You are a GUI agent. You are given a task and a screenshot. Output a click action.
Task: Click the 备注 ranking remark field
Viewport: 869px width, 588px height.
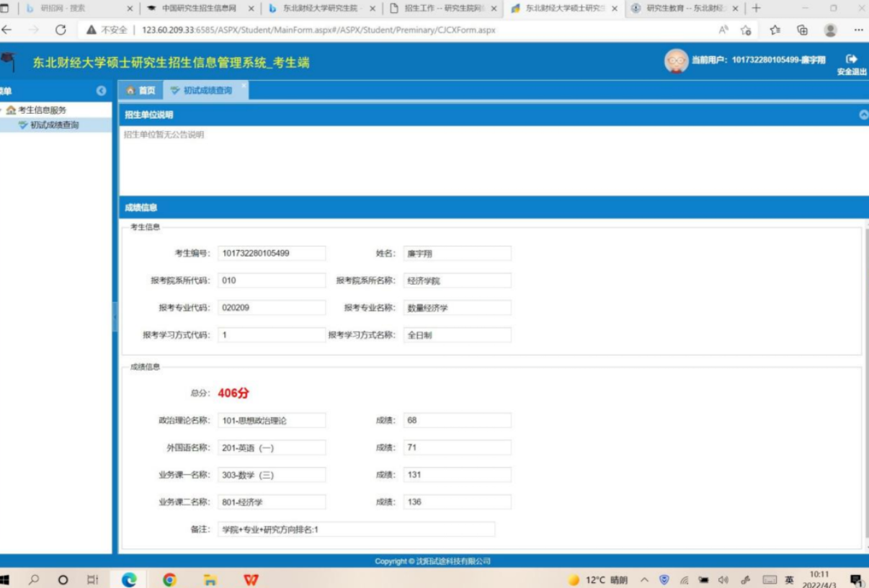357,530
